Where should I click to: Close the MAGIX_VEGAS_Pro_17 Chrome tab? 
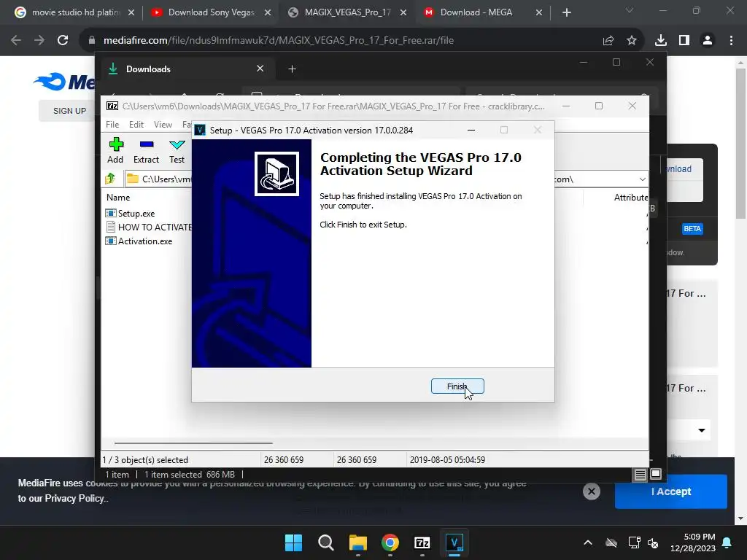403,12
